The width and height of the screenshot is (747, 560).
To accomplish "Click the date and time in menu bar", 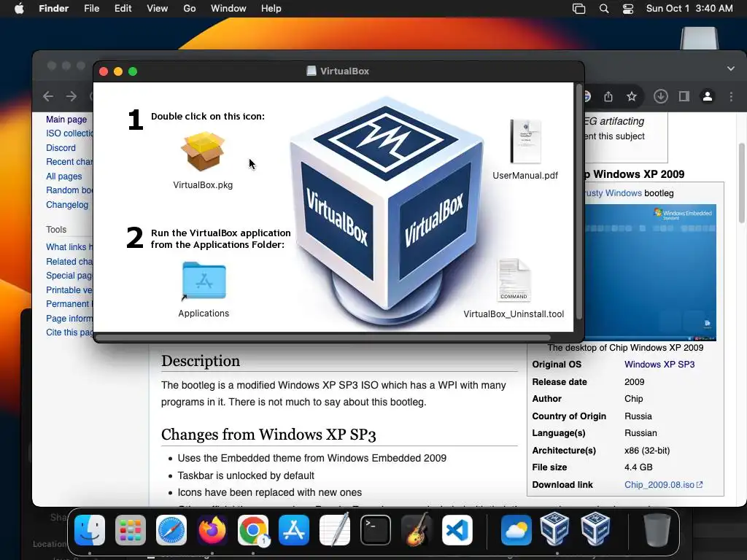I will click(689, 9).
